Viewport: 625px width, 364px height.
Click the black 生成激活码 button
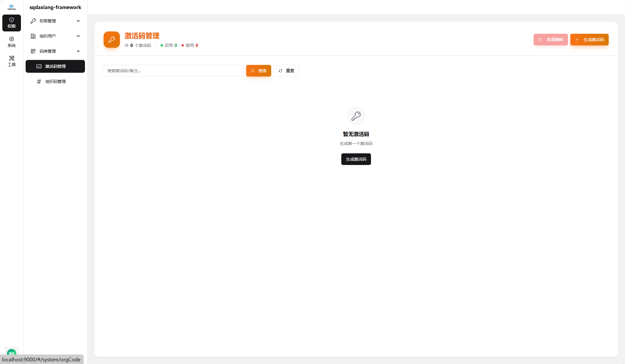coord(356,159)
